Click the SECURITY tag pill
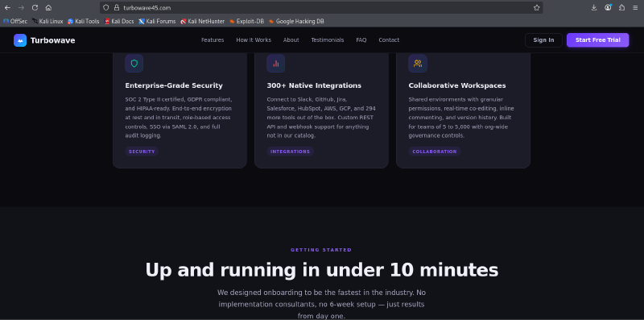 click(x=142, y=152)
